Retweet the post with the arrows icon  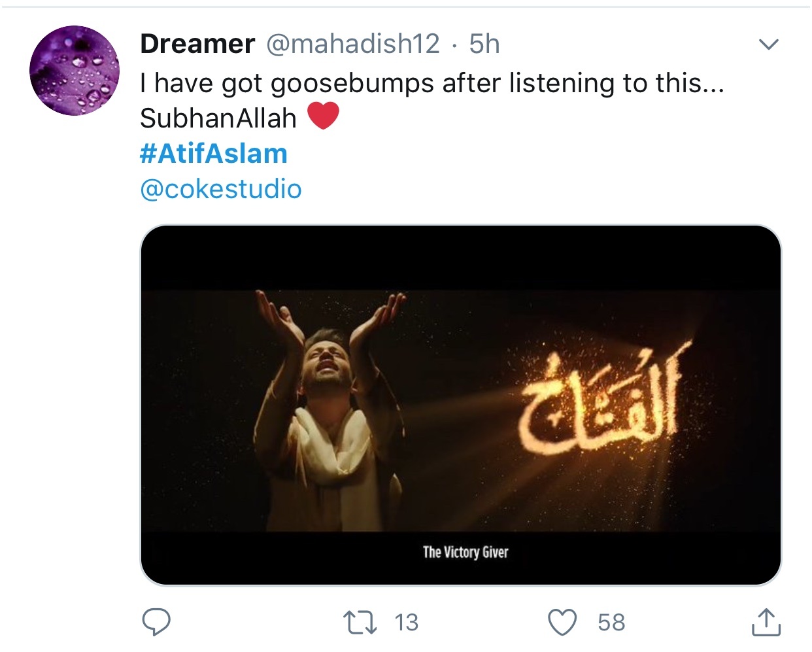(x=361, y=622)
